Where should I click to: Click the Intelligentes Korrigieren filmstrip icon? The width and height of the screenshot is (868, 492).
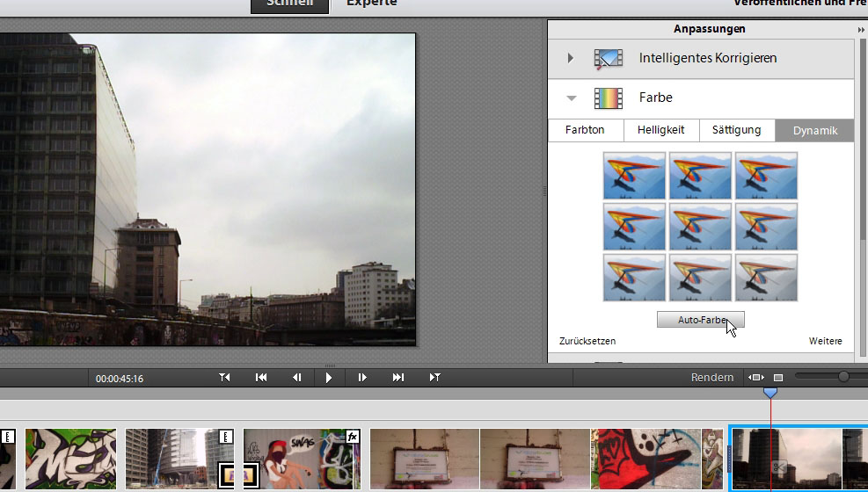609,59
